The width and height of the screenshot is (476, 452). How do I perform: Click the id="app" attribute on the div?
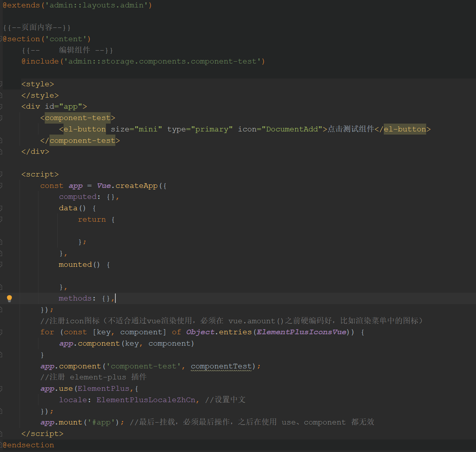[64, 107]
